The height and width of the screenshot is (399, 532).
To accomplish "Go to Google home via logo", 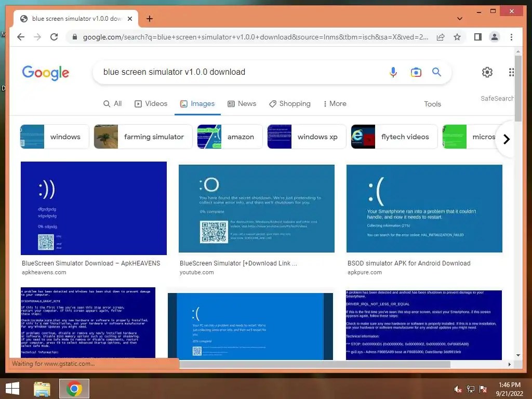I will pos(46,73).
